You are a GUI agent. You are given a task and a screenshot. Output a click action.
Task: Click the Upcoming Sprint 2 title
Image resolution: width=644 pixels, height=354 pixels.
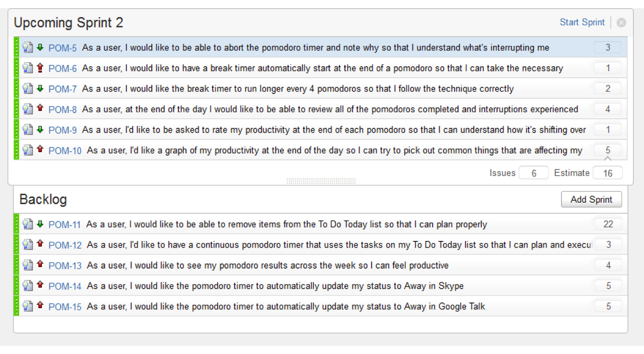[68, 22]
